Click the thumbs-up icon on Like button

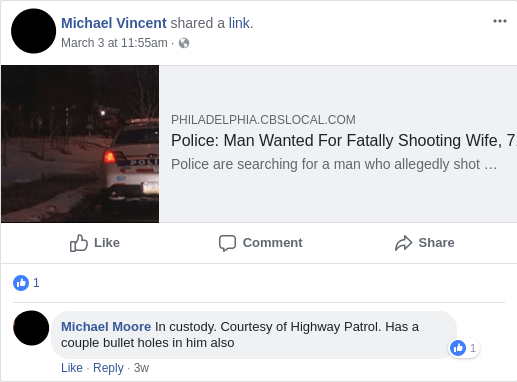pos(79,243)
